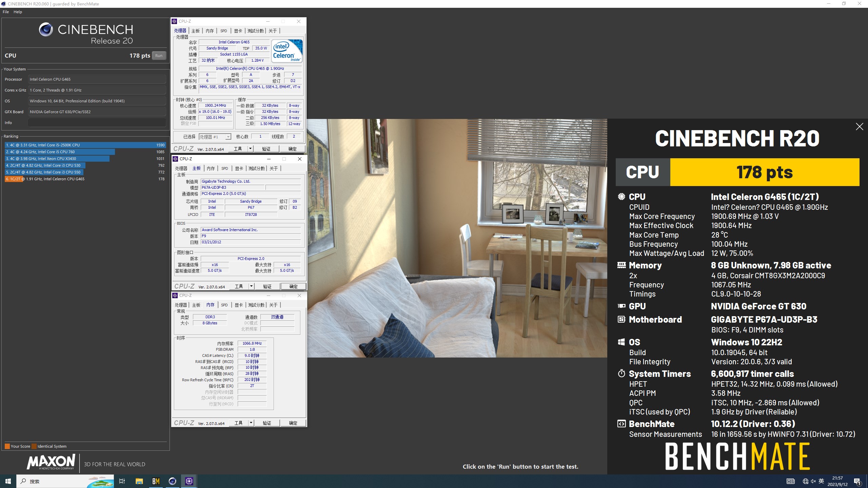The width and height of the screenshot is (868, 488).
Task: Select 显卡 tab in top CPU-Z window
Action: 238,31
